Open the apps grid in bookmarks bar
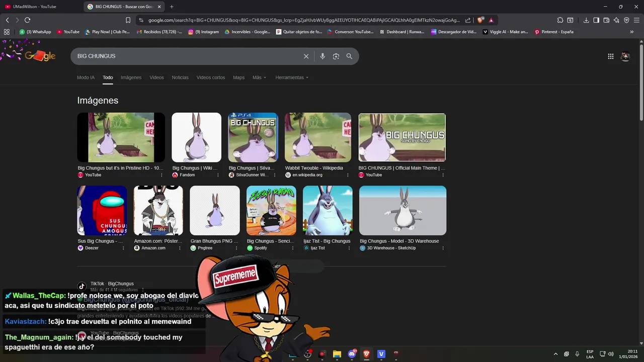The height and width of the screenshot is (362, 644). (x=7, y=32)
